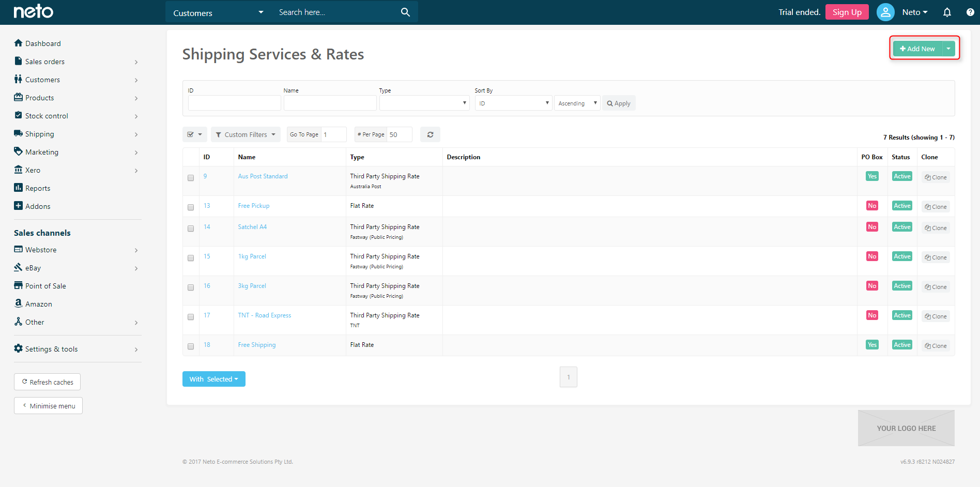Clone the Aus Post Standard rate

[936, 177]
